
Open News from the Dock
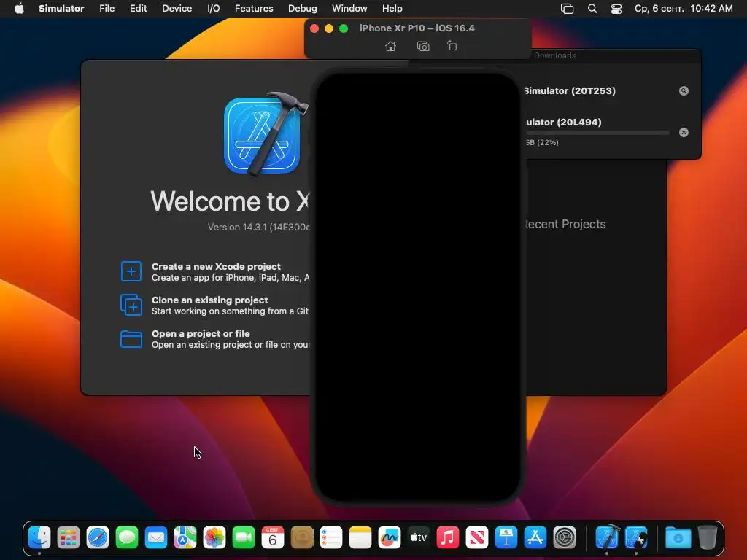pyautogui.click(x=477, y=538)
